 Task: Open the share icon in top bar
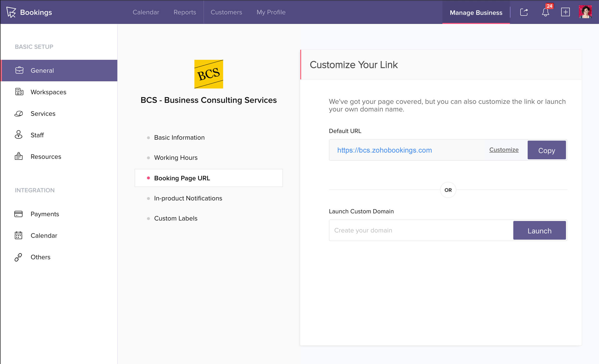[524, 12]
